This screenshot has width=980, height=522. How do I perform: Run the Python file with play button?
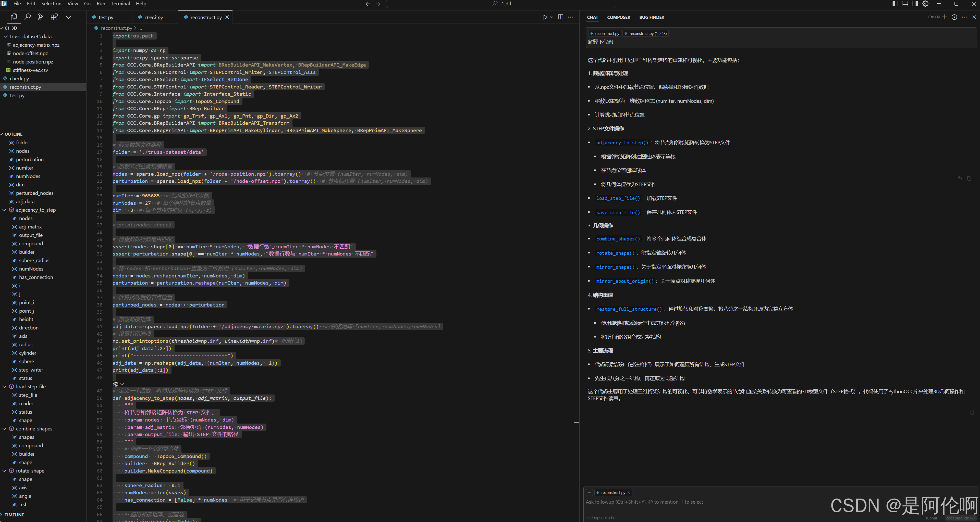coord(545,17)
